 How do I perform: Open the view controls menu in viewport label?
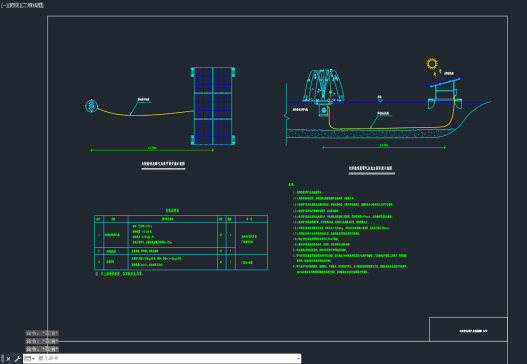(x=12, y=5)
